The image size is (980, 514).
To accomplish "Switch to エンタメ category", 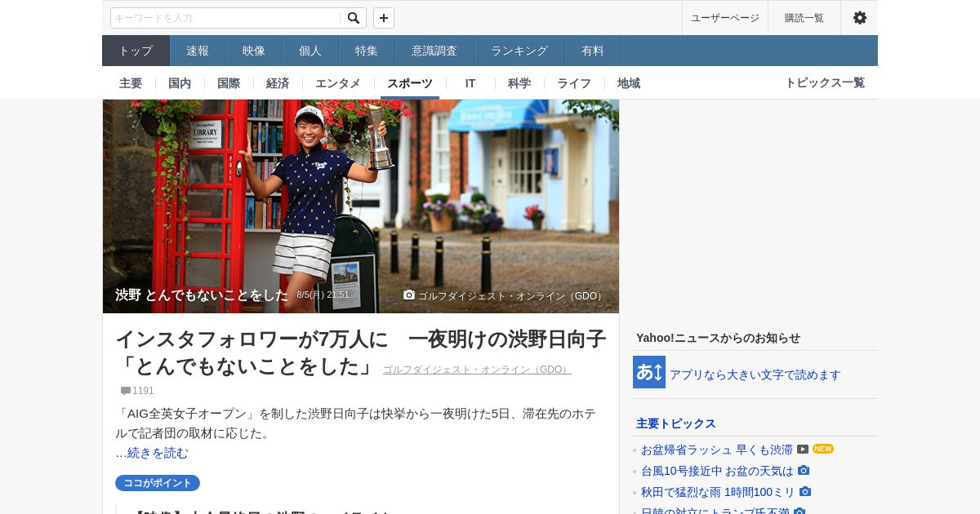I will (x=338, y=82).
